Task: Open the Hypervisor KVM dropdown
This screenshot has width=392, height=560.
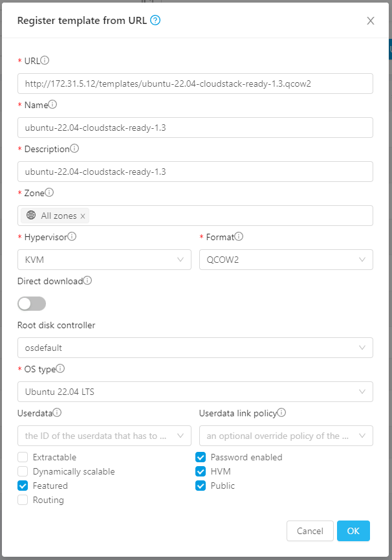Action: coord(104,260)
